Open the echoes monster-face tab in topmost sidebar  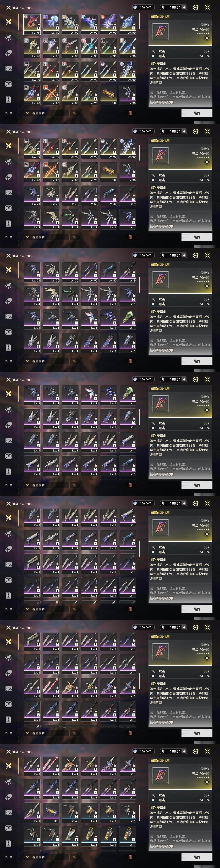pos(9,37)
